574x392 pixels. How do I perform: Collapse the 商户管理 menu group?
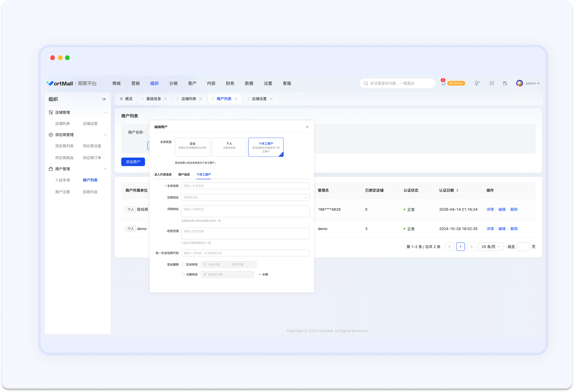105,169
